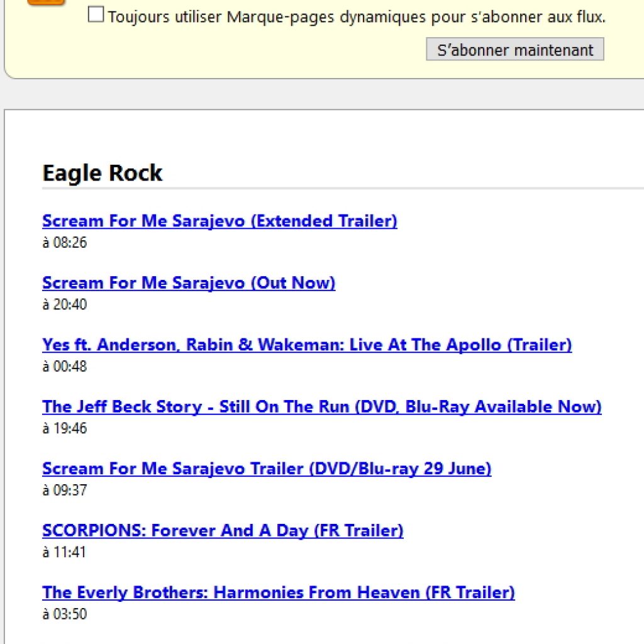Click the 'Toujours utiliser Marque-pages dynamiques' label text
Image resolution: width=644 pixels, height=644 pixels.
tap(357, 17)
